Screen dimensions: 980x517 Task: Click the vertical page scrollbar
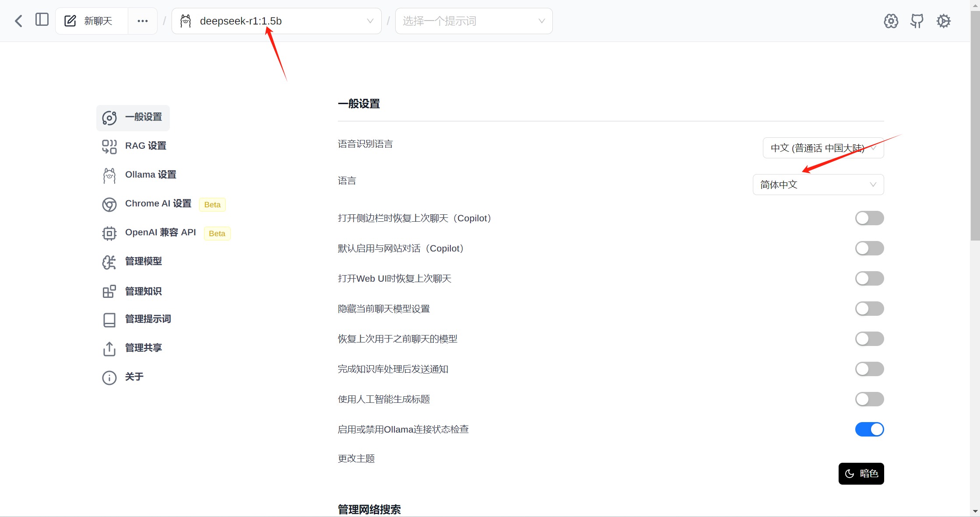pyautogui.click(x=975, y=127)
